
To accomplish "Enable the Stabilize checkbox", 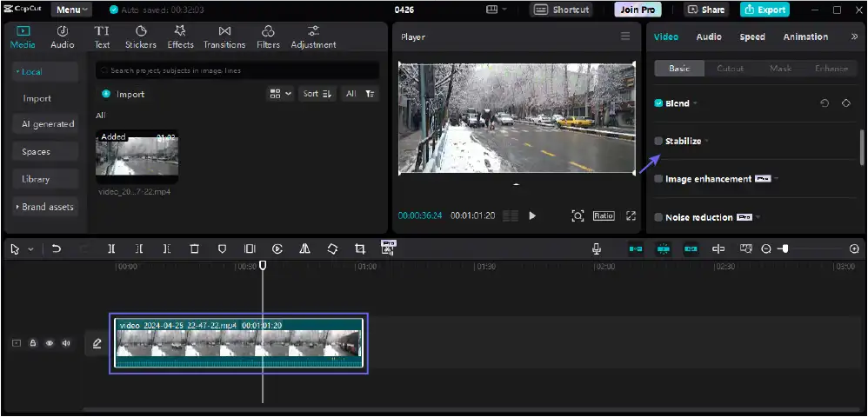I will point(658,141).
